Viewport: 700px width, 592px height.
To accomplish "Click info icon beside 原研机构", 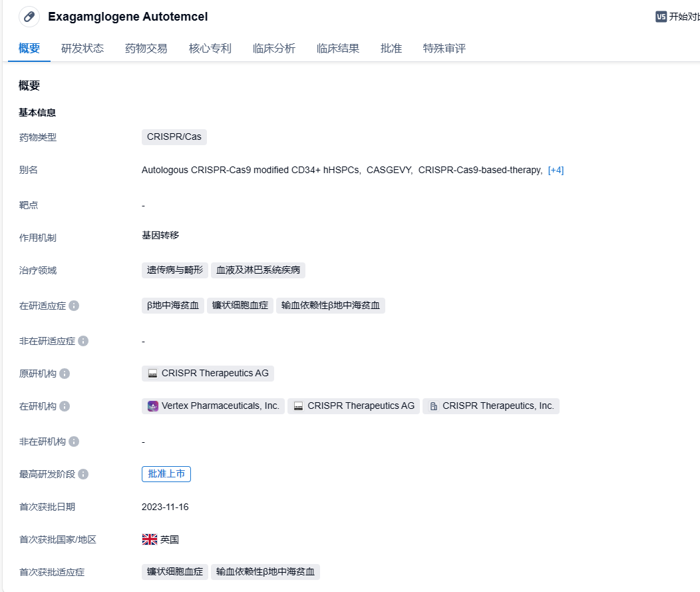I will [x=65, y=374].
